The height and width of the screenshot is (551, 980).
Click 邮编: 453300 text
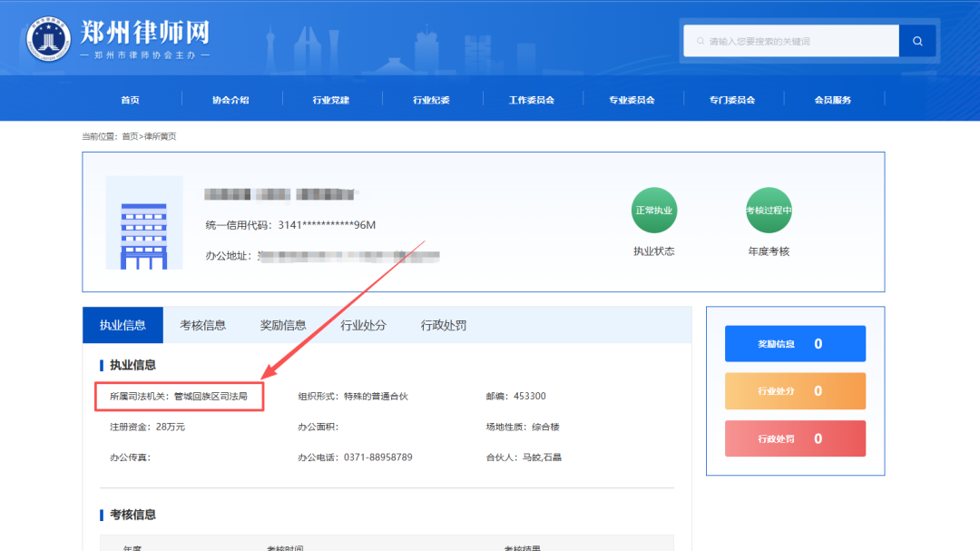click(515, 397)
